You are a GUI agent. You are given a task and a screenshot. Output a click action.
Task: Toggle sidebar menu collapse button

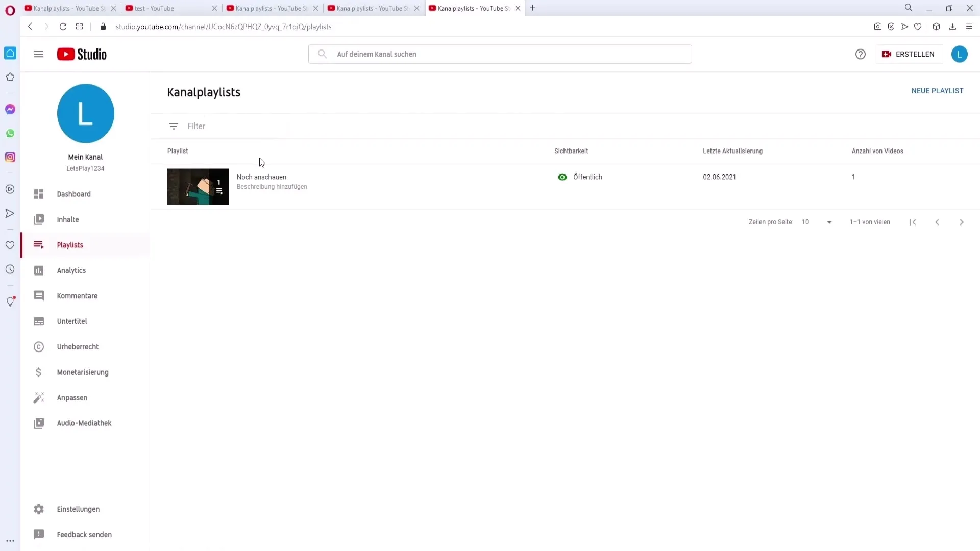pos(39,54)
